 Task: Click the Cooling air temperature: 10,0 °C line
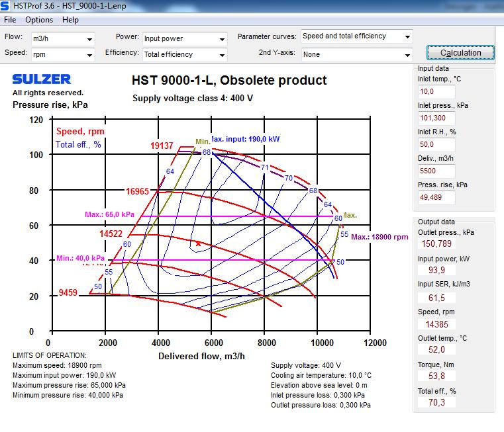321,376
